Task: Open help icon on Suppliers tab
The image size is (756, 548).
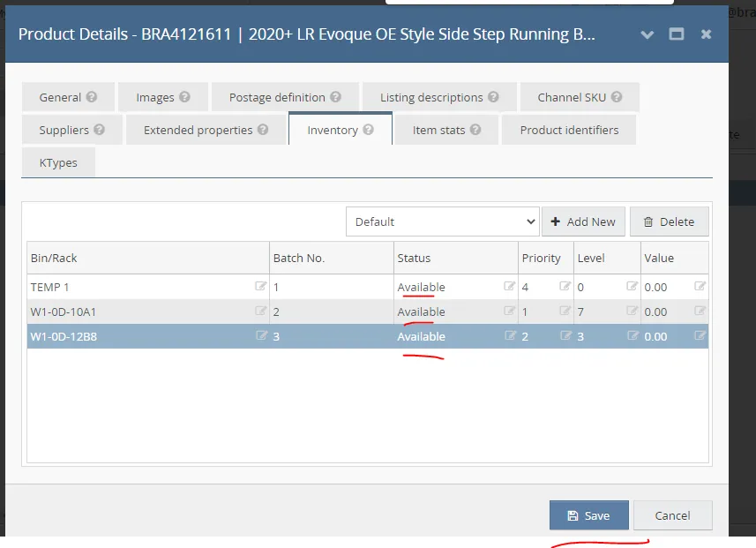Action: point(100,130)
